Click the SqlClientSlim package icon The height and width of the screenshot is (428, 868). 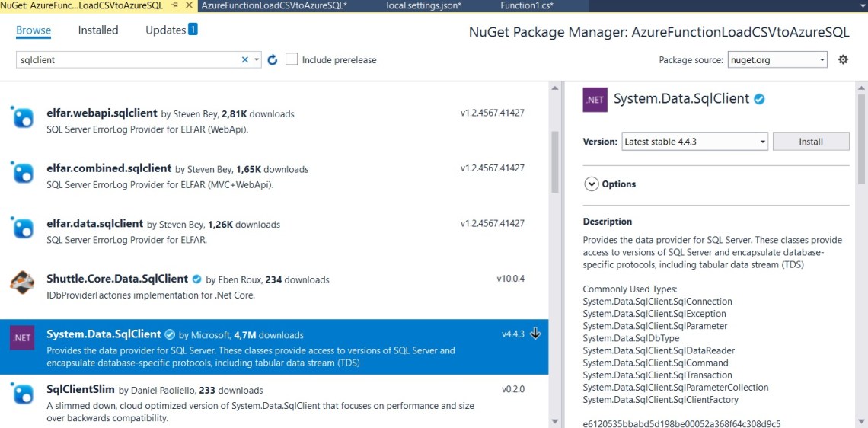[23, 393]
